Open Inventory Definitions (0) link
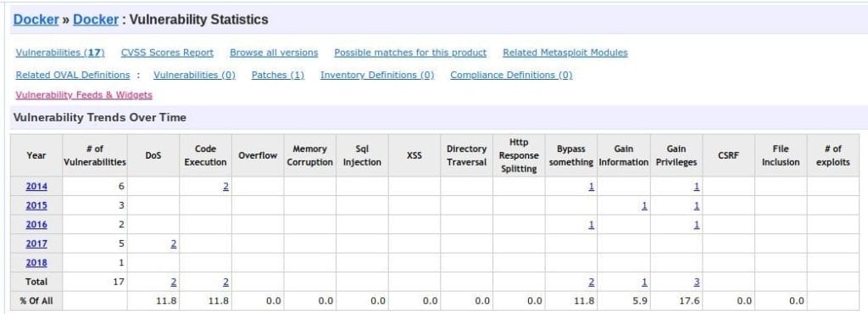 pyautogui.click(x=377, y=75)
